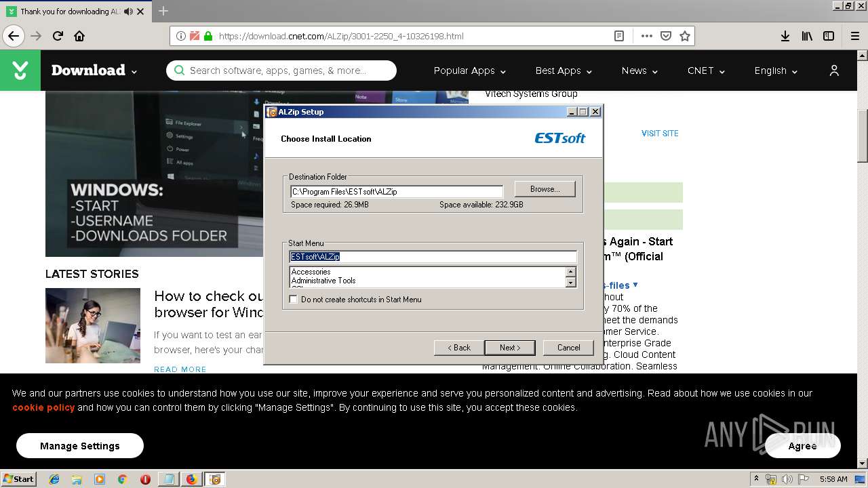This screenshot has width=868, height=488.
Task: Click the Destination Folder path field
Action: tap(397, 192)
